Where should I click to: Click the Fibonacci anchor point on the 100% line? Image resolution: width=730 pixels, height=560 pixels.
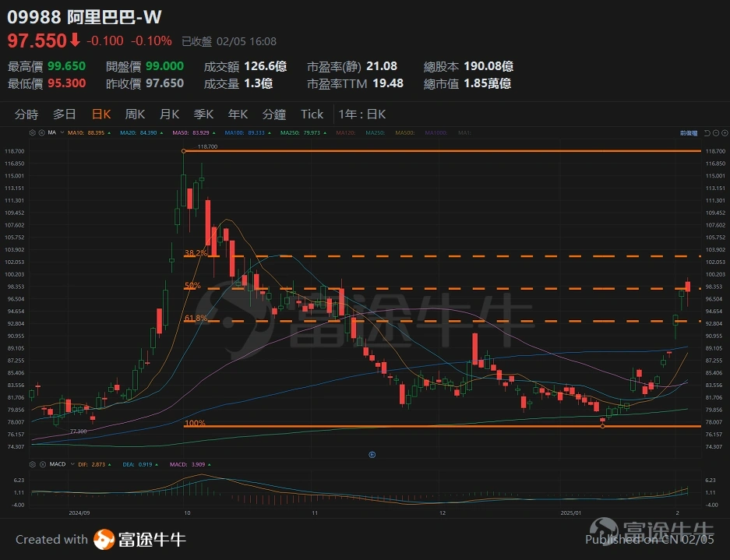603,426
